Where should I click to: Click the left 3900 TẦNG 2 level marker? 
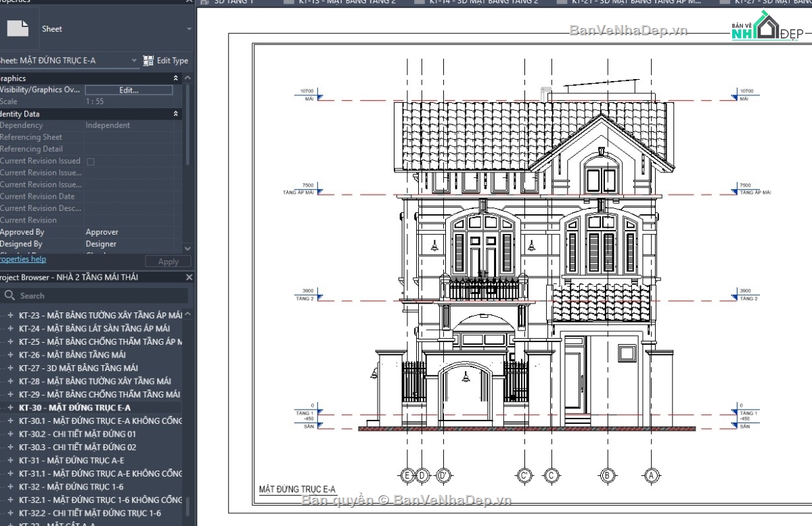pyautogui.click(x=309, y=295)
